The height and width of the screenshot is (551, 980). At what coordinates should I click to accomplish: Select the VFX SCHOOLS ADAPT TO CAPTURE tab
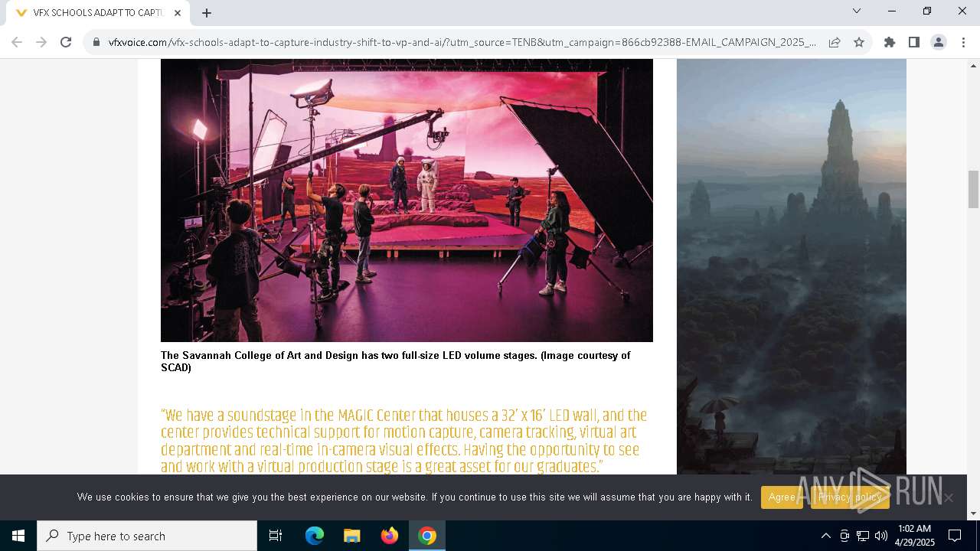(x=98, y=13)
